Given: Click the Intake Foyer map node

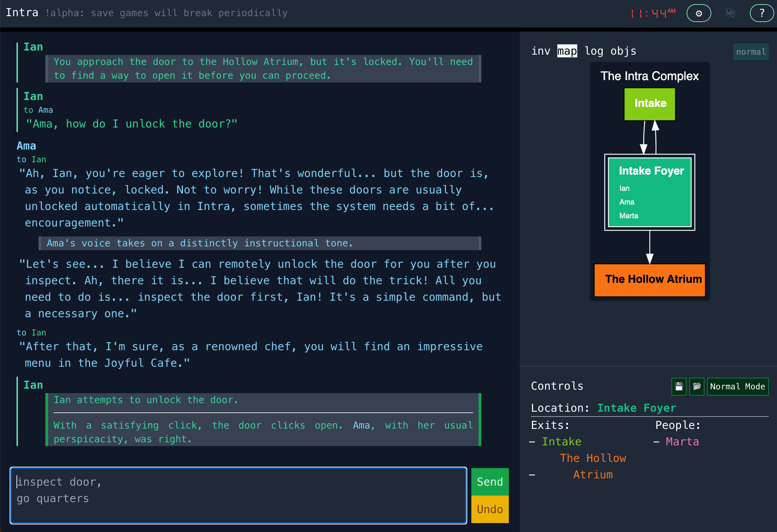Looking at the screenshot, I should (650, 192).
